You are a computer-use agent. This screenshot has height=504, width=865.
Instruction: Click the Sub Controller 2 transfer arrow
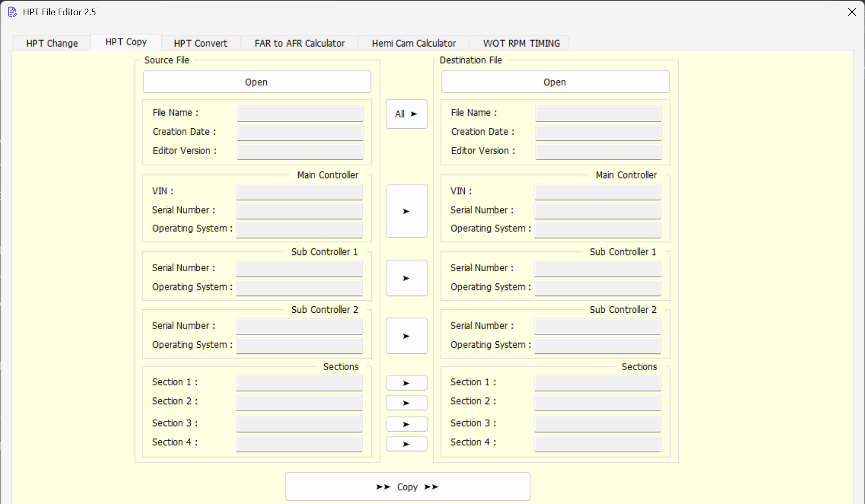pos(406,336)
